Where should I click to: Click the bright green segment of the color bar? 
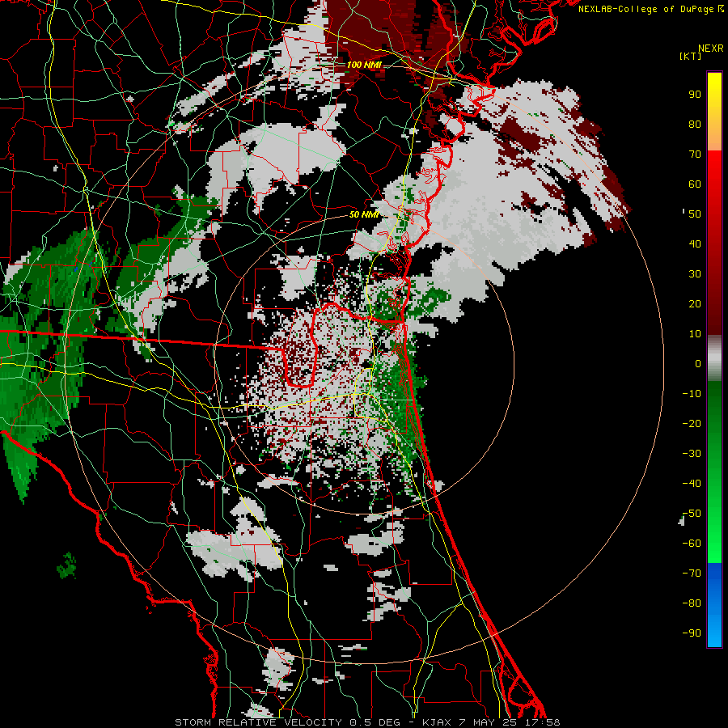pyautogui.click(x=714, y=525)
